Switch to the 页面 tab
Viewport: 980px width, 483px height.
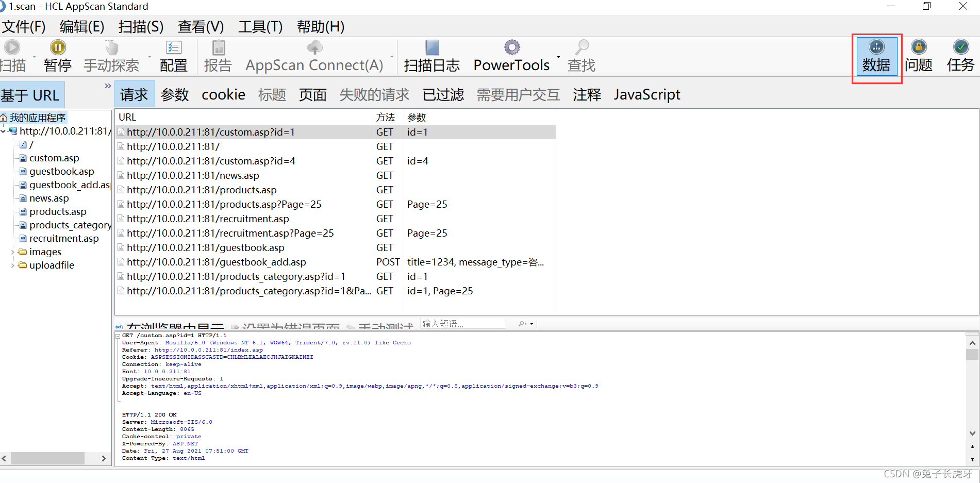coord(313,94)
